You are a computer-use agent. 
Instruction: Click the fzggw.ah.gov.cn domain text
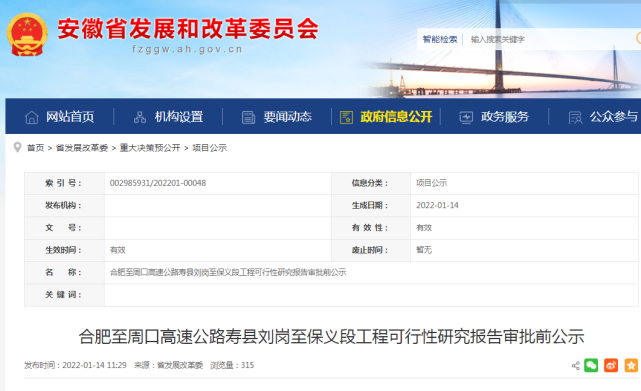click(x=187, y=49)
